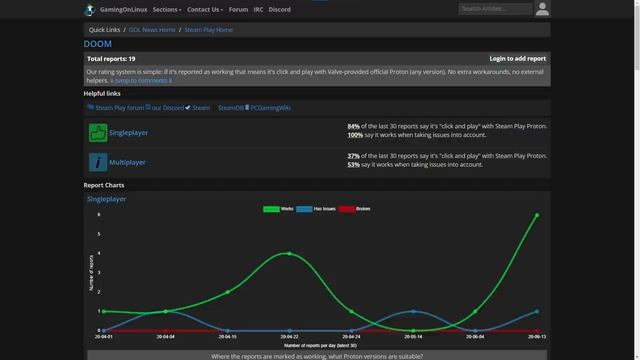
Task: Open the PCGamingWiki link
Action: tap(271, 108)
